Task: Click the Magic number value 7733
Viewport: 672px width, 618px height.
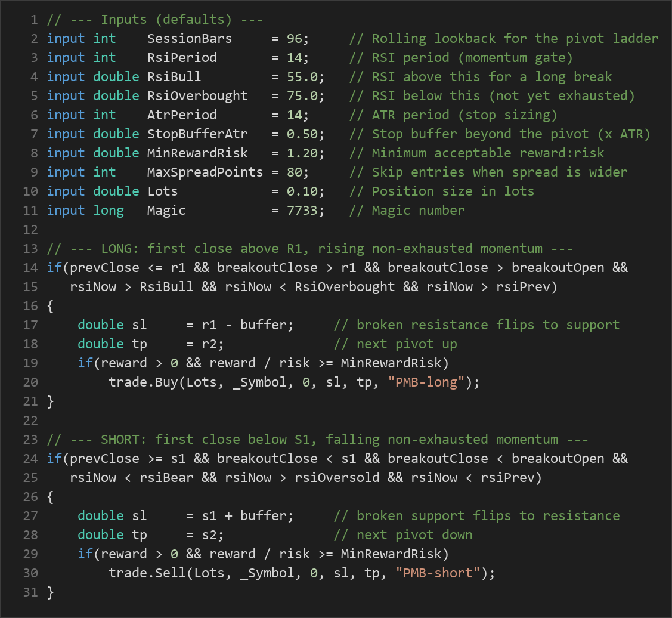Action: click(x=302, y=210)
